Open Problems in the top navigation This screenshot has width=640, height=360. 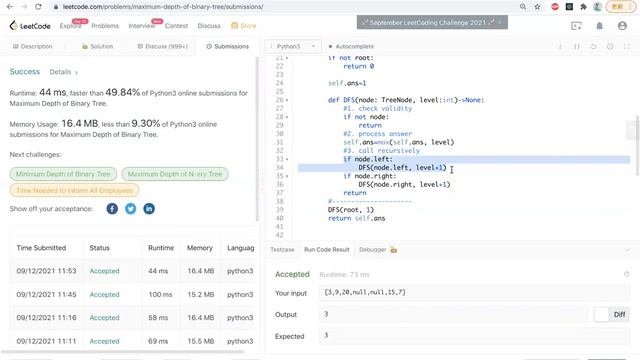click(105, 26)
